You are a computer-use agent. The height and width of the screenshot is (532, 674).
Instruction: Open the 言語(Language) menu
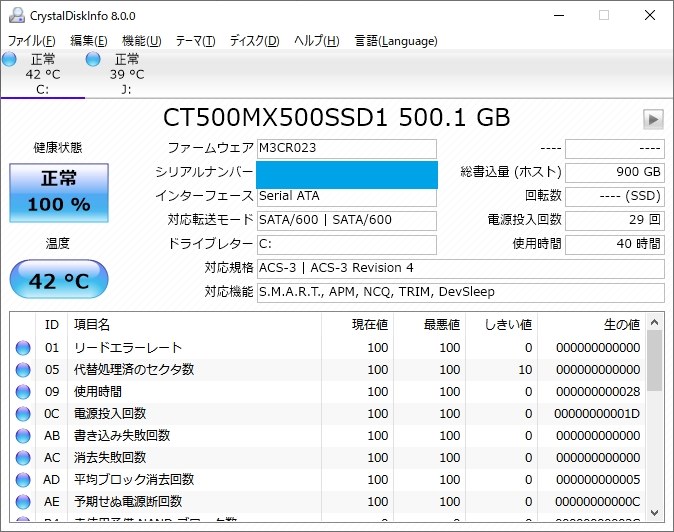[x=396, y=41]
